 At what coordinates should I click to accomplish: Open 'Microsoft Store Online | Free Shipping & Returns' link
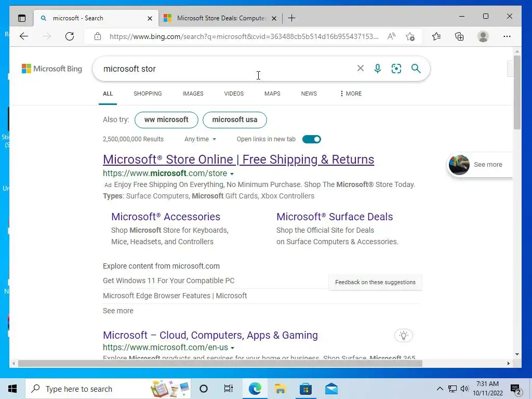[238, 159]
